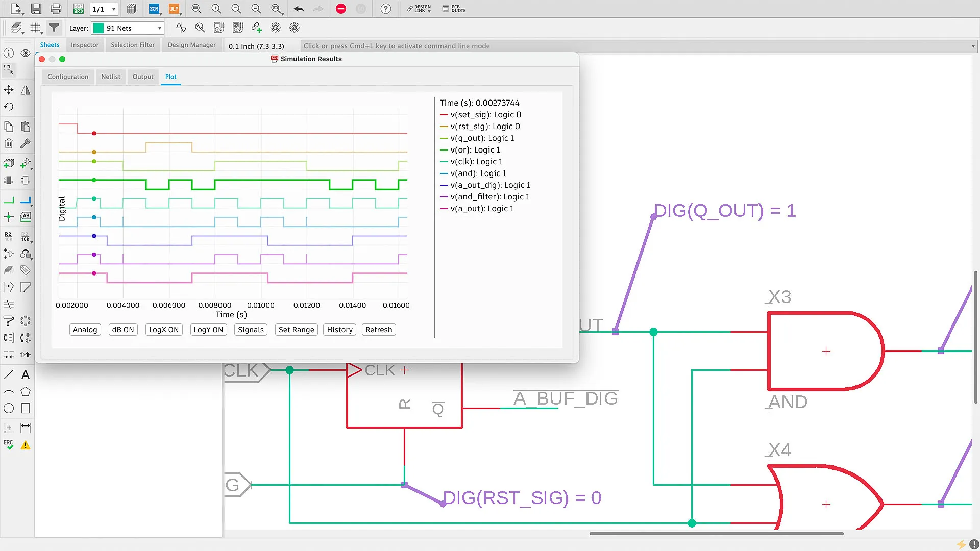Open the Set Range dialog
980x551 pixels.
pyautogui.click(x=296, y=330)
